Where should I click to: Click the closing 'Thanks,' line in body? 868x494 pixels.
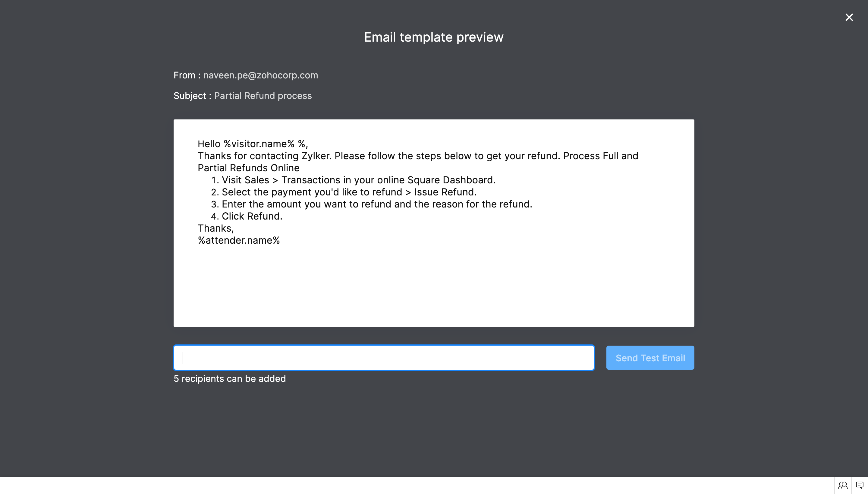click(x=216, y=228)
